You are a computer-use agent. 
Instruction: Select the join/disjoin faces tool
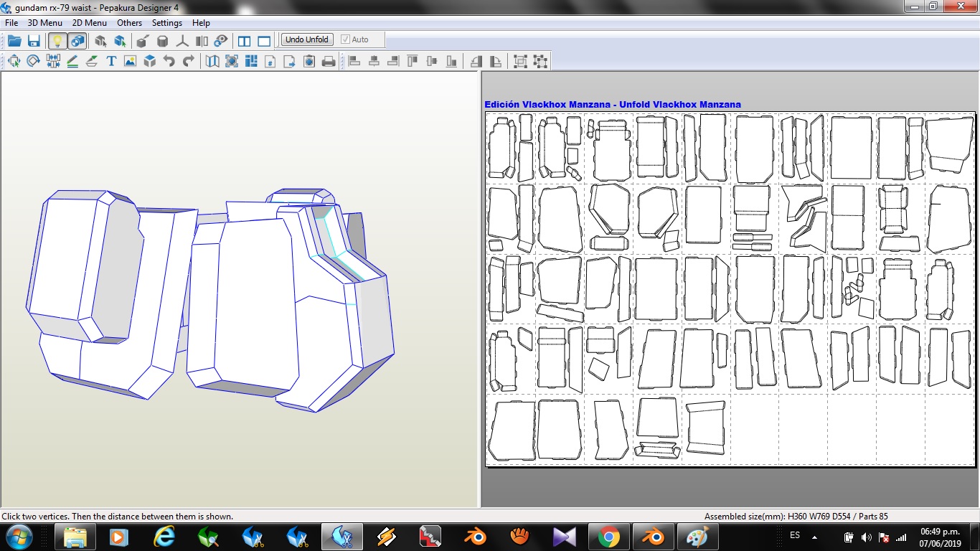[x=53, y=61]
